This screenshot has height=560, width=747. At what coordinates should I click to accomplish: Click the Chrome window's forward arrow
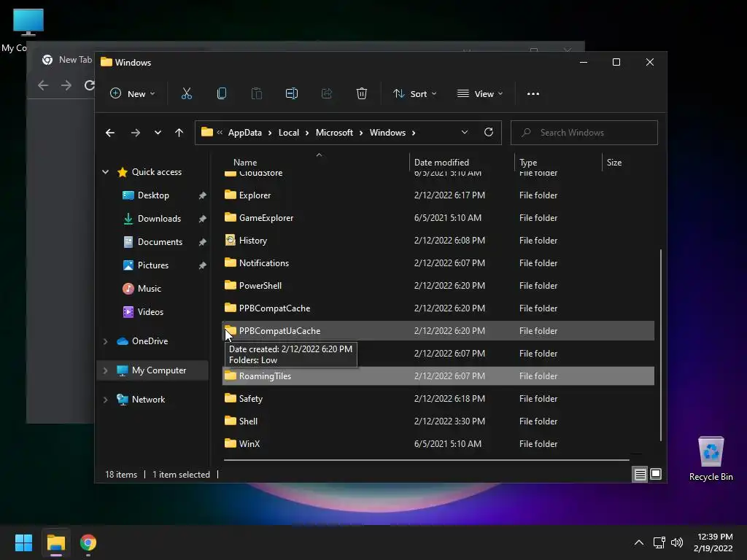pos(66,85)
